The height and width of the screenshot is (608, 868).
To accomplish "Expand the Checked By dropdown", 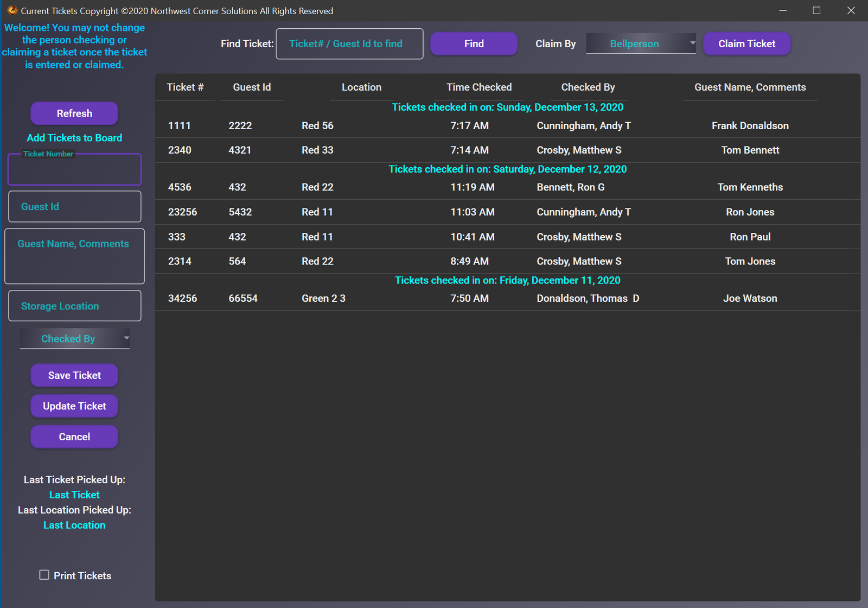I will [75, 339].
